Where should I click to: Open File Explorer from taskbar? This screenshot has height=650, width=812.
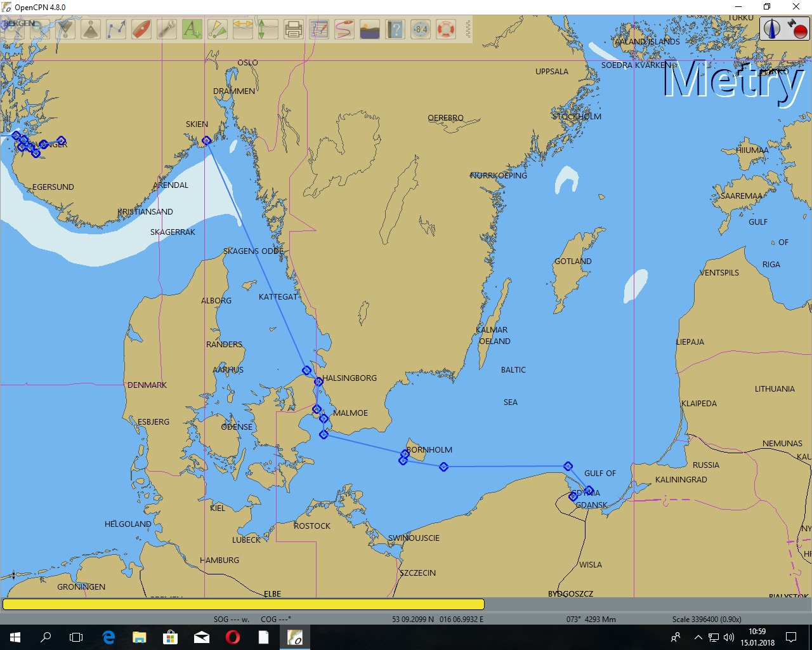[140, 637]
